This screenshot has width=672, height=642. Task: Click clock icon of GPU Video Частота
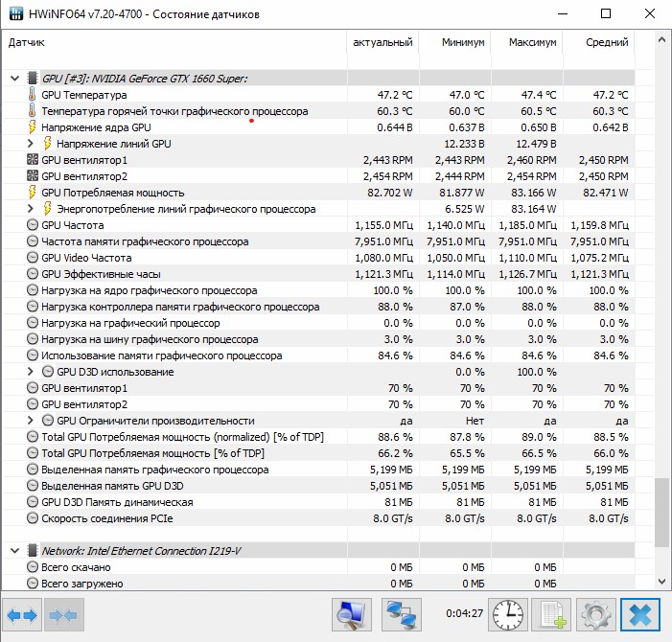coord(33,258)
